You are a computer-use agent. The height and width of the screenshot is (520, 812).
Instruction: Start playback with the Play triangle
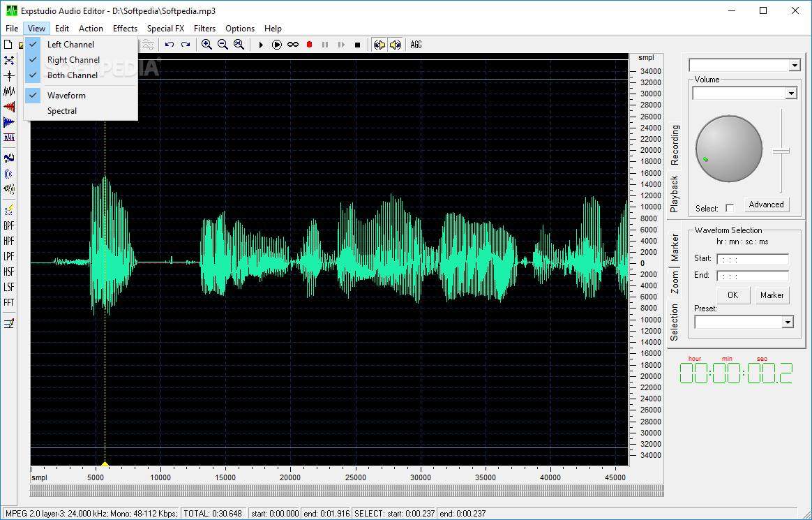(261, 45)
